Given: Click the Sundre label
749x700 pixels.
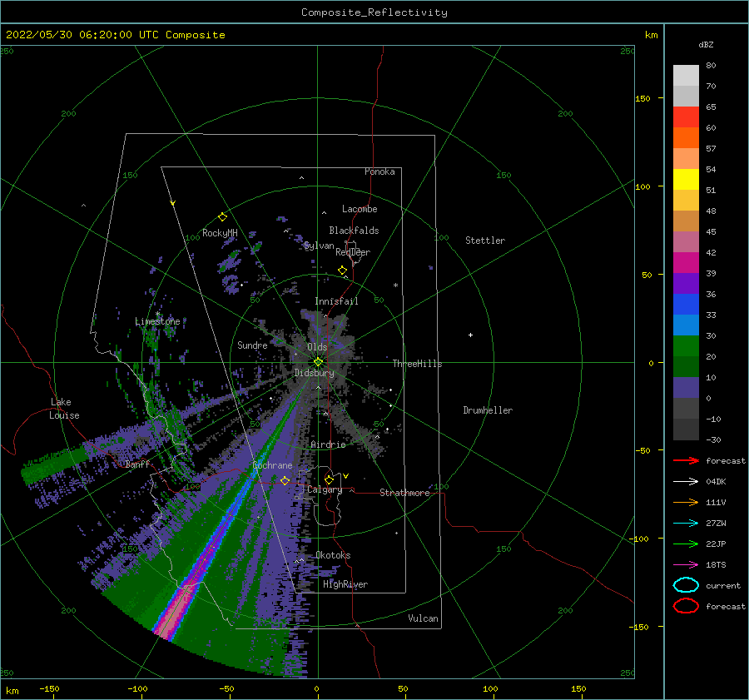Looking at the screenshot, I should [252, 345].
